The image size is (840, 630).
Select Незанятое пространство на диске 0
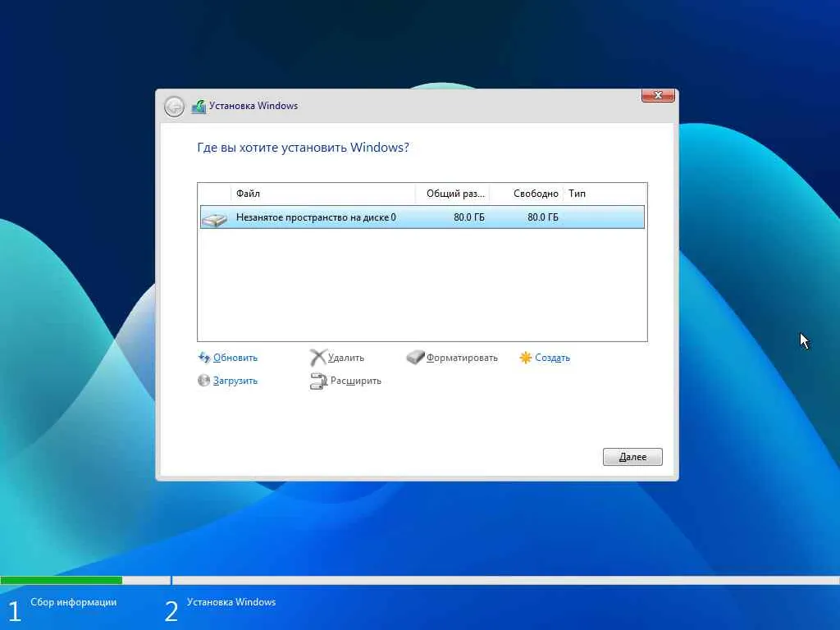pyautogui.click(x=422, y=217)
